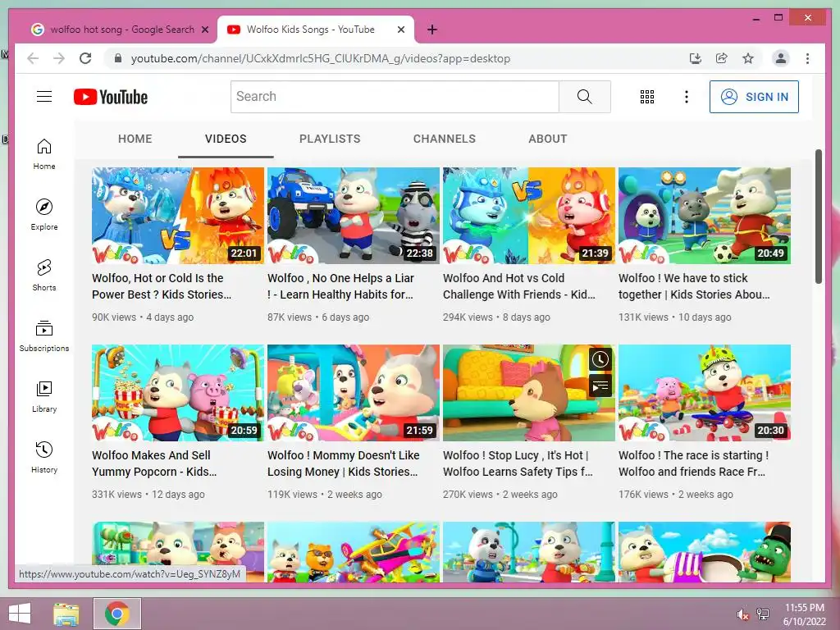Viewport: 840px width, 630px height.
Task: Click the share page icon in address bar
Action: (722, 58)
